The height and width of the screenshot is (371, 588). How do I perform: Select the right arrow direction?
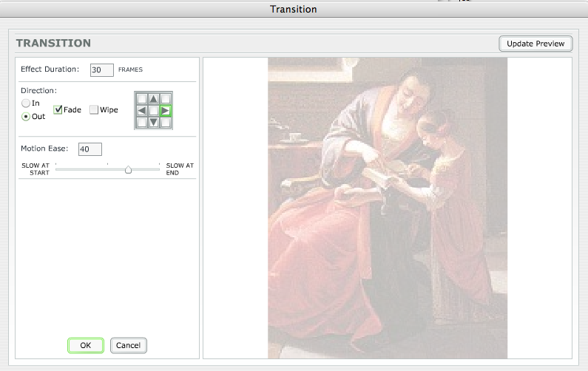point(166,111)
